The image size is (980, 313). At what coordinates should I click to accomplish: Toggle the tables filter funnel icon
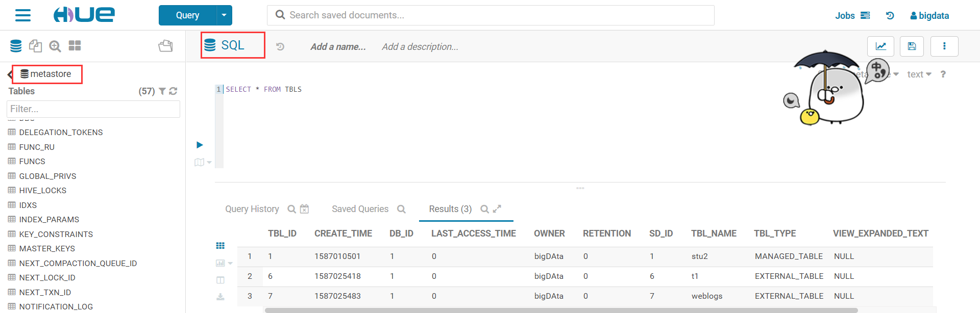[x=162, y=91]
